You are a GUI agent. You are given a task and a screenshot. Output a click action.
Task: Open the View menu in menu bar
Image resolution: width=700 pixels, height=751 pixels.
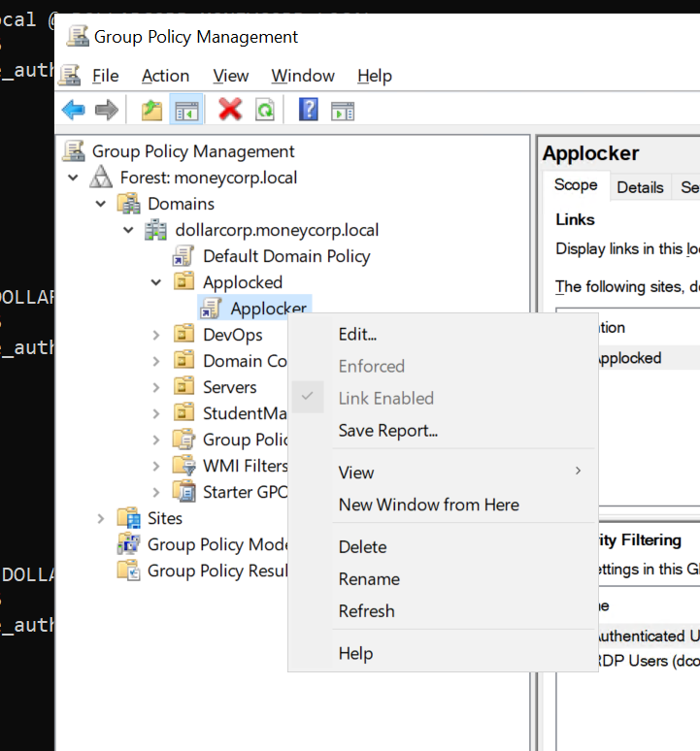coord(230,76)
